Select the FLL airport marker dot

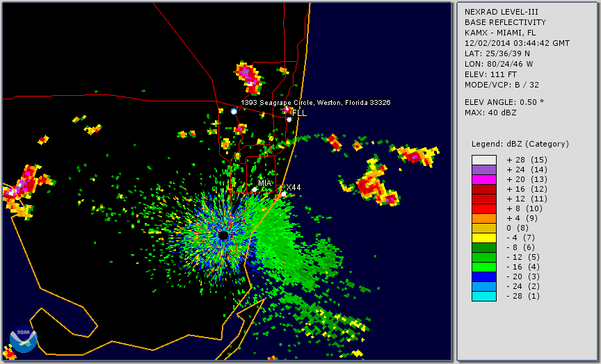(x=289, y=119)
